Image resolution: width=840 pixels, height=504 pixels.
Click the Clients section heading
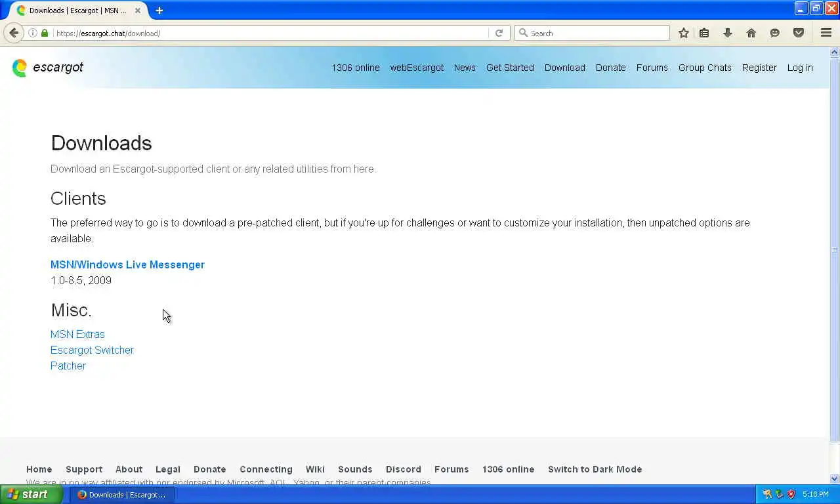pyautogui.click(x=78, y=198)
